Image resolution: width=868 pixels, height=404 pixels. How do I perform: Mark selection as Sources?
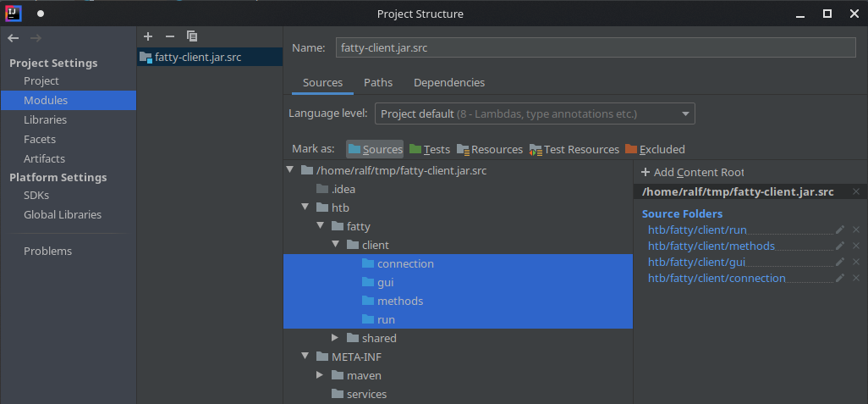click(x=375, y=149)
